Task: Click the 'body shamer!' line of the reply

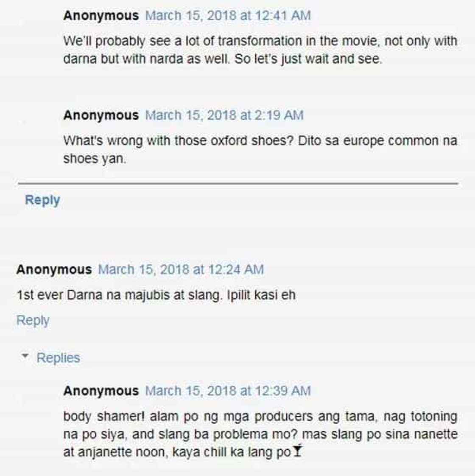Action: tap(260, 416)
